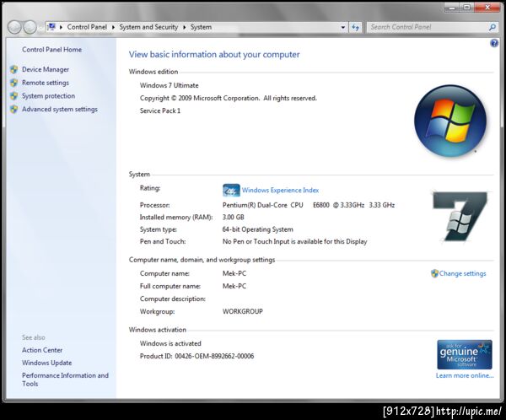
Task: Expand the arrow before Control Panel breadcrumb
Action: click(x=61, y=27)
